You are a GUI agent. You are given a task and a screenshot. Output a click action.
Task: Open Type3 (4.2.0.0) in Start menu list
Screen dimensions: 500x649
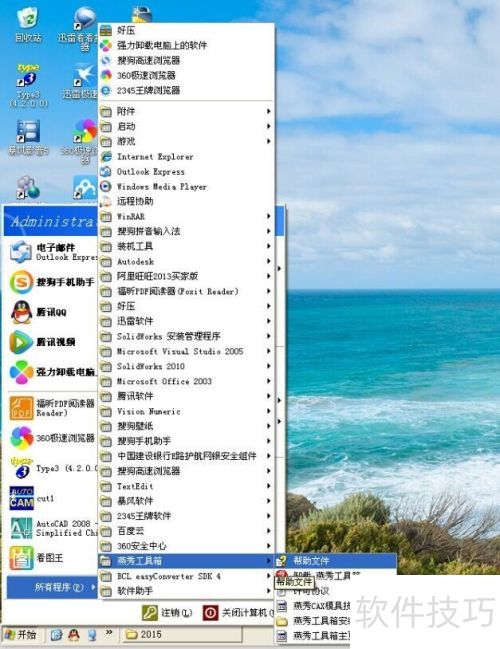[52, 469]
